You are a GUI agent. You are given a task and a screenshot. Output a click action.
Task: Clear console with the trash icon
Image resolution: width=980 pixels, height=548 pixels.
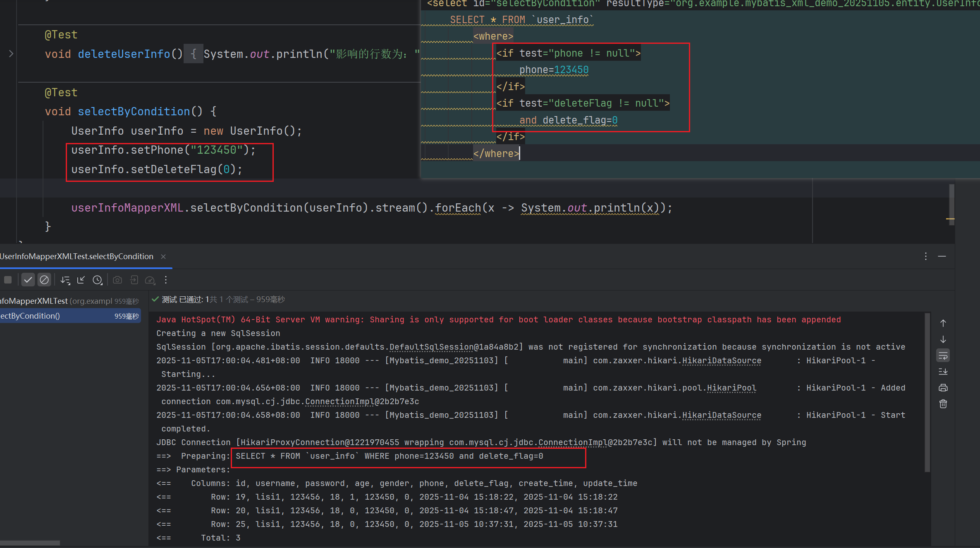(943, 404)
